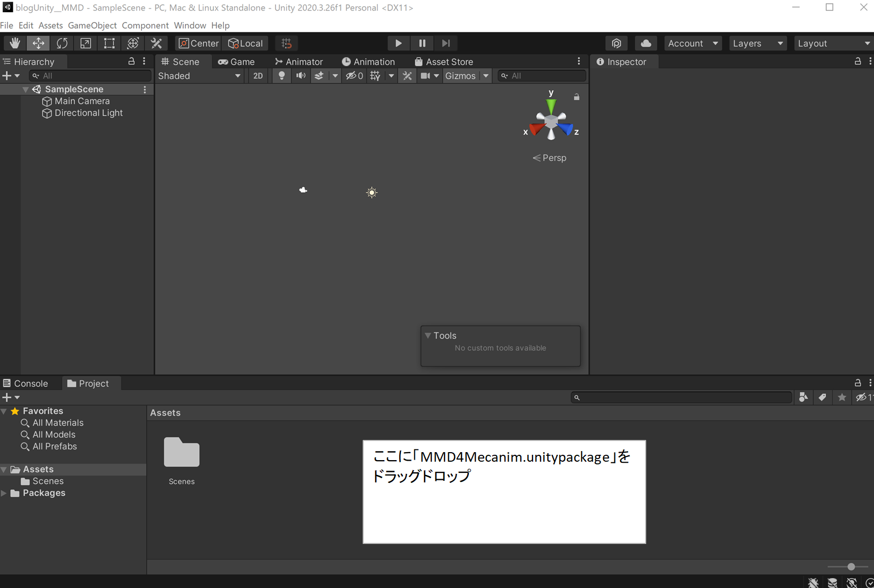Toggle scene view lighting icon
Viewport: 874px width, 588px height.
point(281,75)
